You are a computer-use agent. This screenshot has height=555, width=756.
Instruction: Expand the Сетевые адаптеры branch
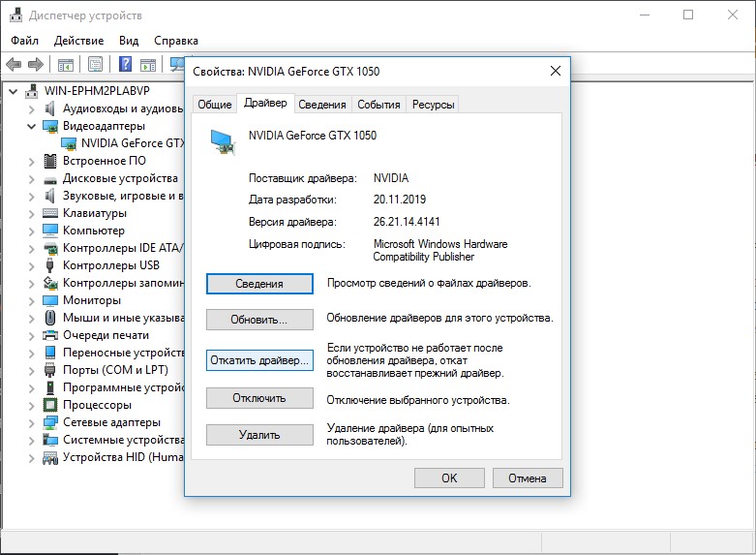tap(32, 423)
